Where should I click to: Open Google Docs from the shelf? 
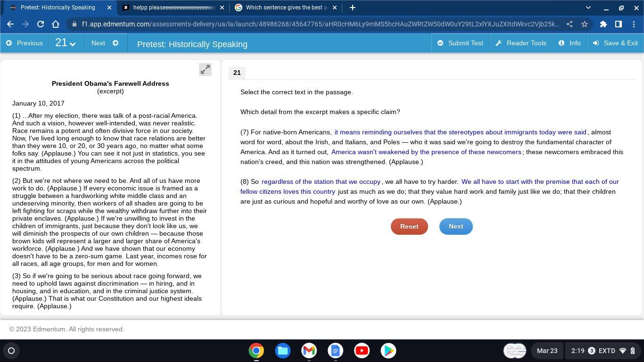click(336, 351)
